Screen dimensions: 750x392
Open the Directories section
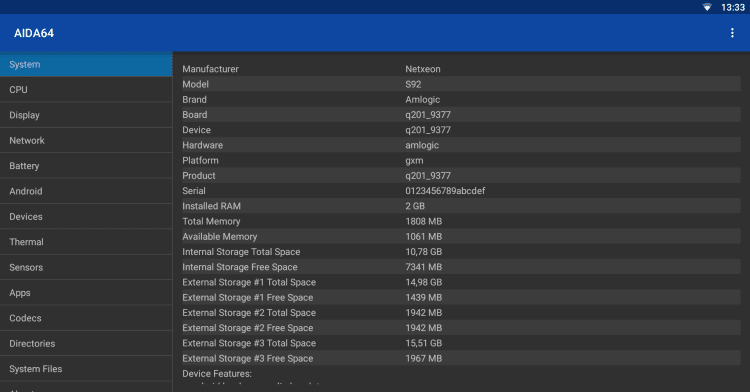(86, 343)
